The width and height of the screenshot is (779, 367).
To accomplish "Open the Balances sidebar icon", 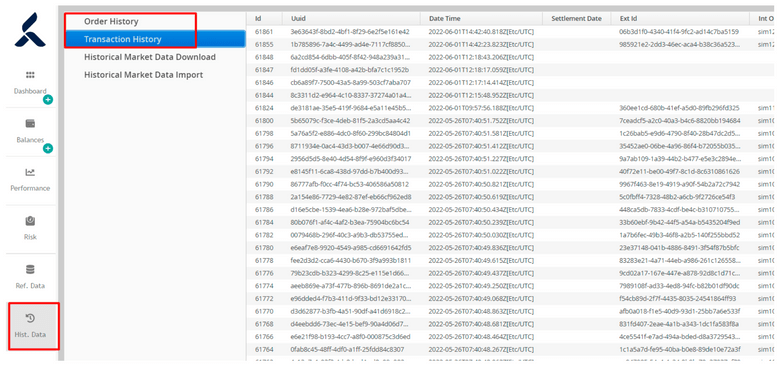I will point(30,123).
